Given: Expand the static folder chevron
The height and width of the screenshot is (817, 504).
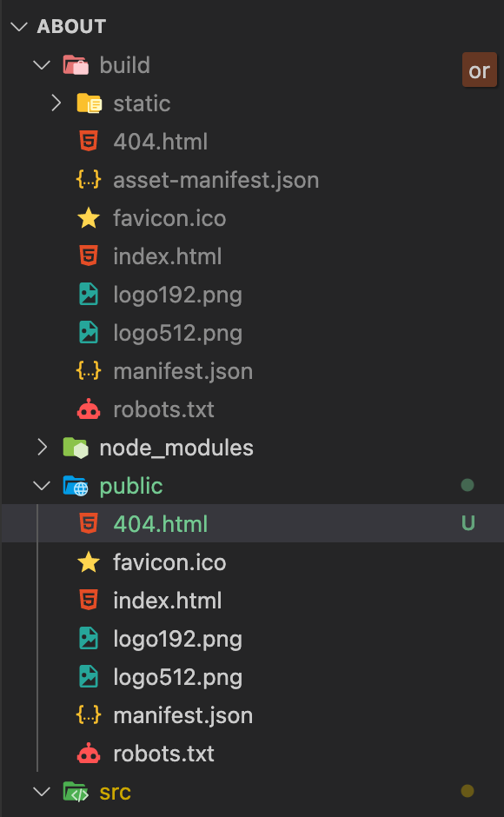Looking at the screenshot, I should (x=56, y=103).
